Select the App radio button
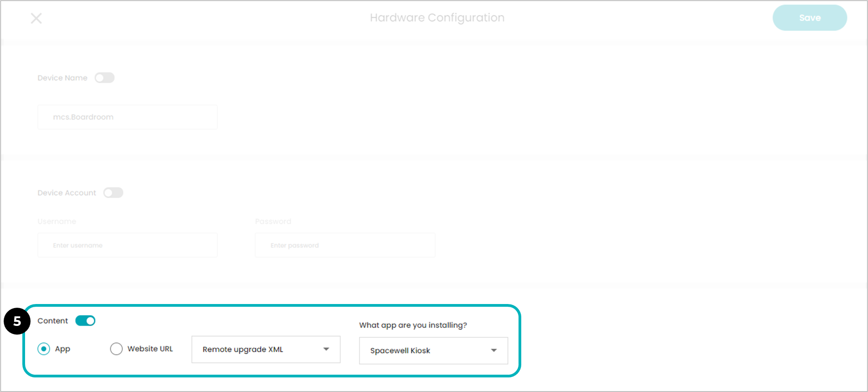This screenshot has width=868, height=392. (x=44, y=349)
